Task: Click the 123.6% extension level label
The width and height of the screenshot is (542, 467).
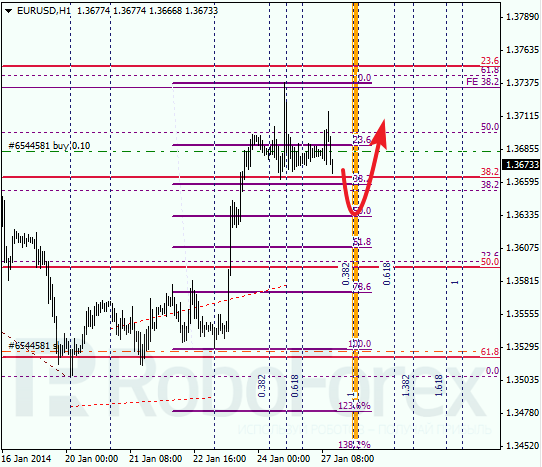Action: [354, 405]
